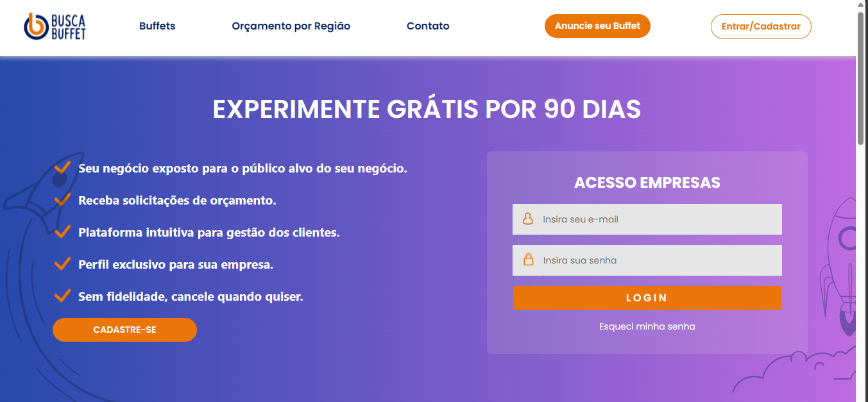Go to Orçamento por Região
Viewport: 868px width, 402px height.
291,26
